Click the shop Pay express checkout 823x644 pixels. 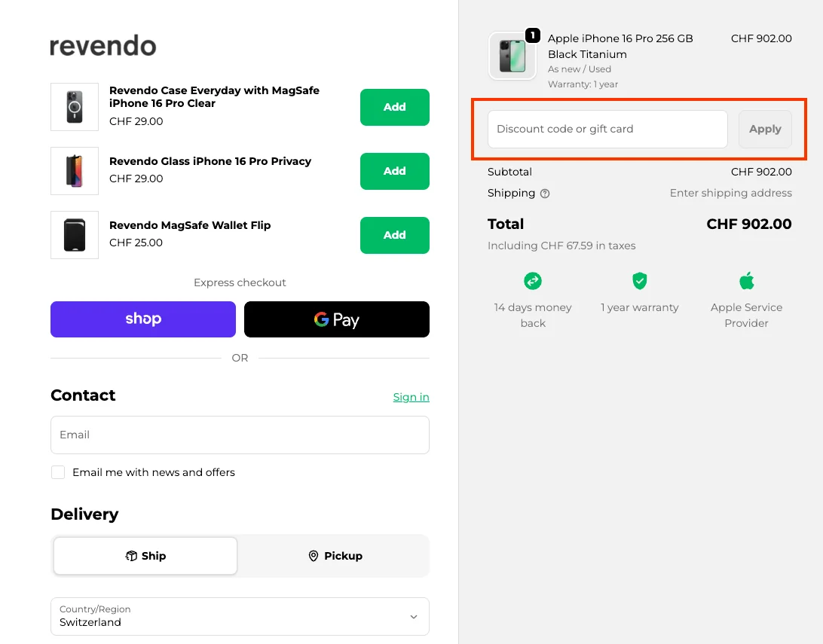pyautogui.click(x=142, y=319)
